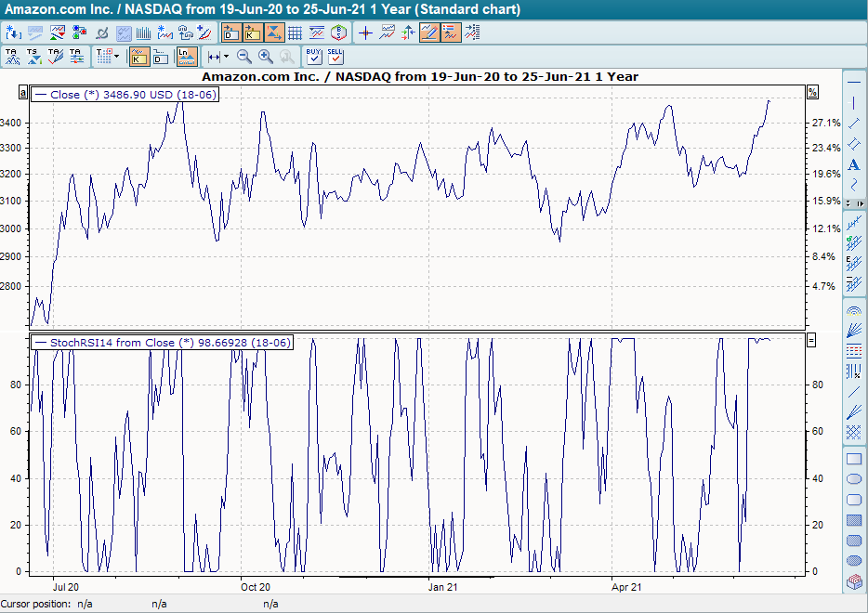The height and width of the screenshot is (613, 868).
Task: Click the BS buy-sell signals icon
Action: click(x=339, y=33)
